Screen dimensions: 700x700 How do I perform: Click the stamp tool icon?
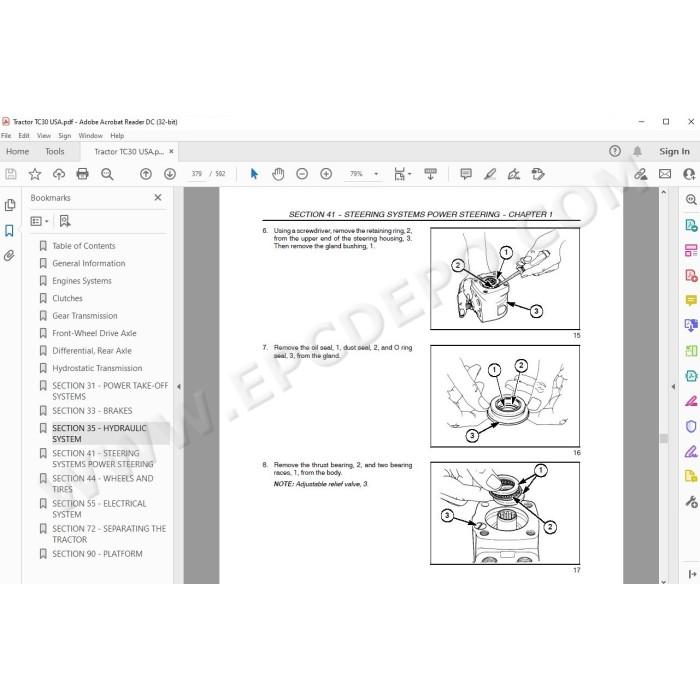[538, 174]
